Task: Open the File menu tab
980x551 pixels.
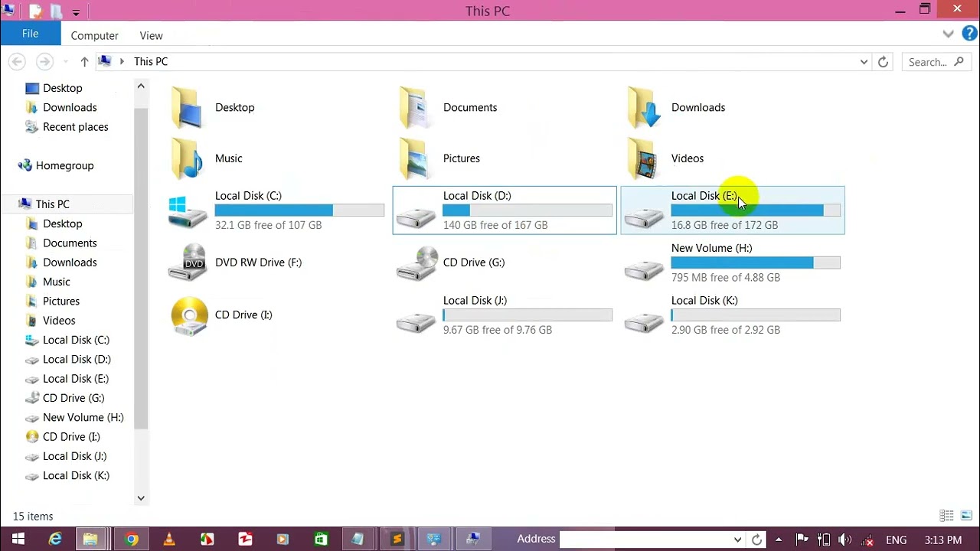Action: point(31,34)
